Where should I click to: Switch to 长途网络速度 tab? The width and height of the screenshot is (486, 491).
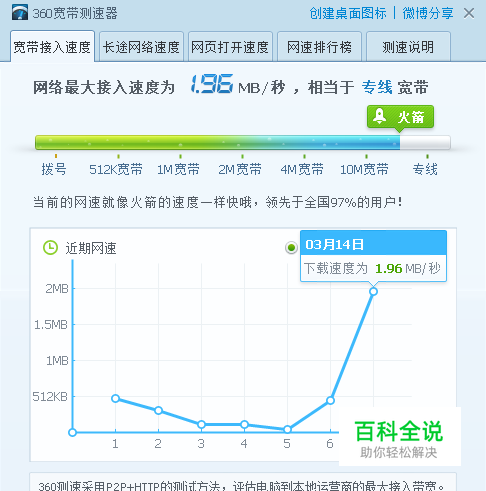141,47
